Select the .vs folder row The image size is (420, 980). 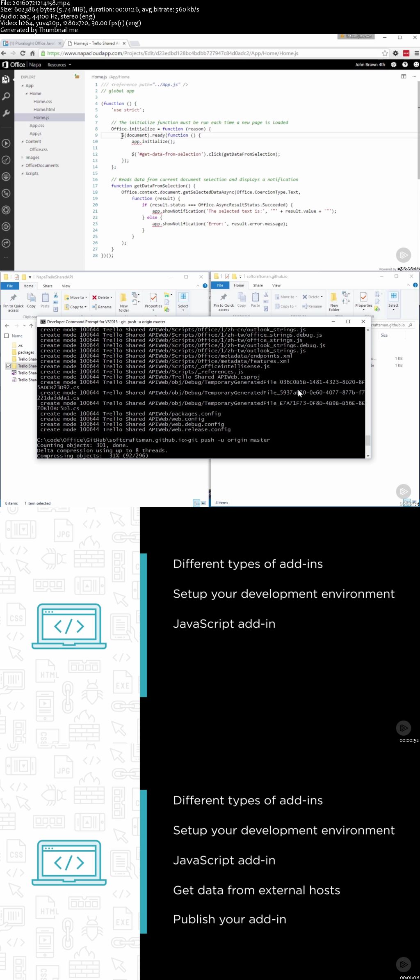(20, 345)
